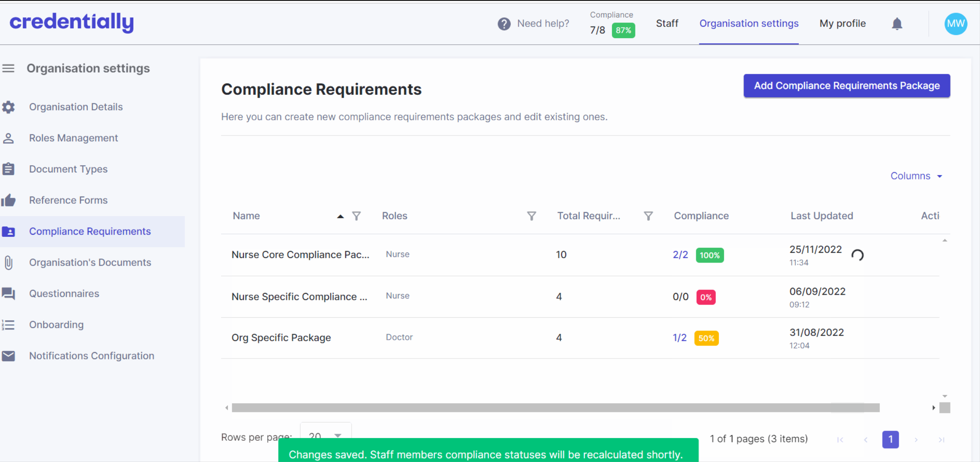
Task: Click the Organisation Details gear icon
Action: tap(8, 107)
